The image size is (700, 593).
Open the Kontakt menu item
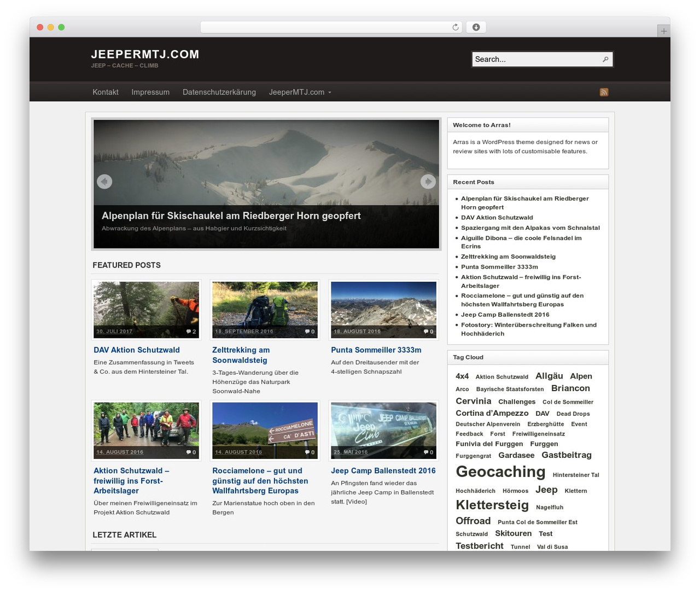pos(106,92)
